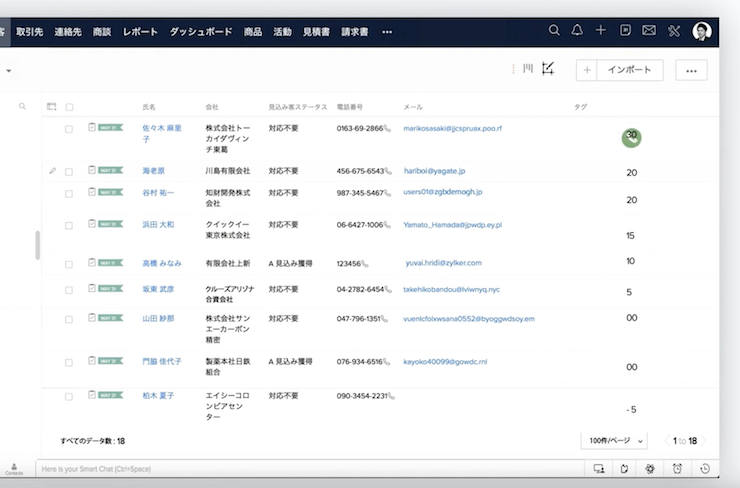Screen dimensions: 740x488
Task: Open the 高橋 みなみ record link
Action: coord(162,263)
